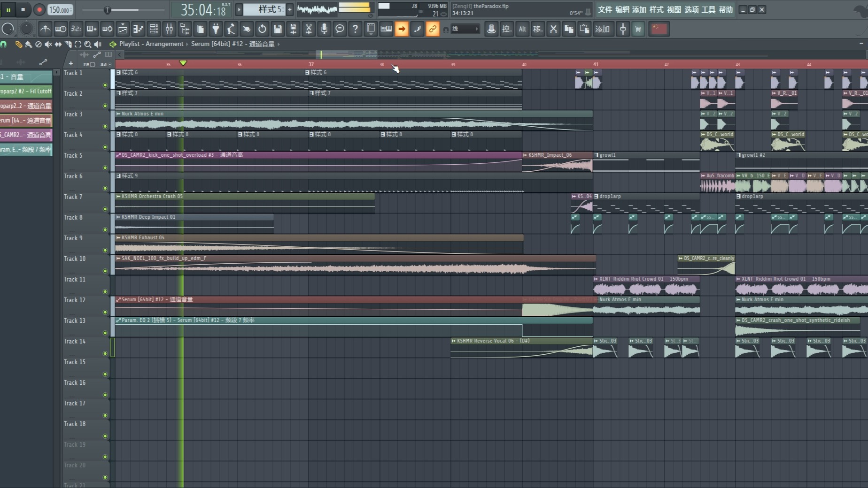Image resolution: width=868 pixels, height=488 pixels.
Task: Pause playback with the pause button
Action: (x=8, y=9)
